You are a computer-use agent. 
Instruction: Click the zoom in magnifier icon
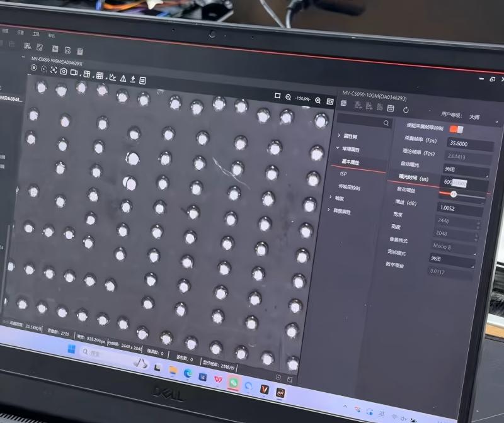tap(318, 100)
